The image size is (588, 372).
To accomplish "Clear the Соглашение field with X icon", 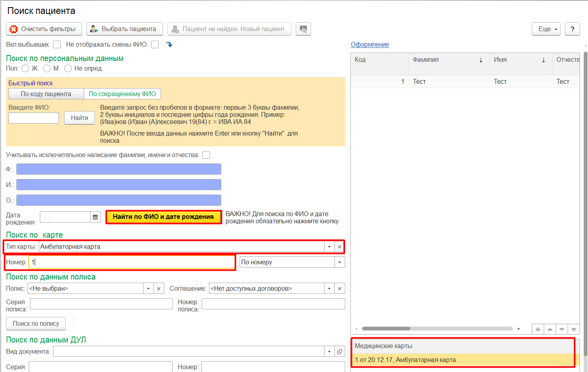I will coord(340,289).
